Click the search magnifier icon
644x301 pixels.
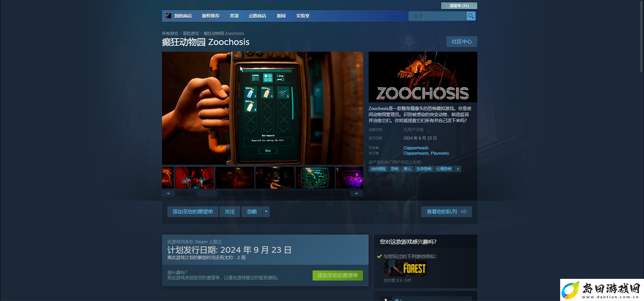(x=471, y=16)
